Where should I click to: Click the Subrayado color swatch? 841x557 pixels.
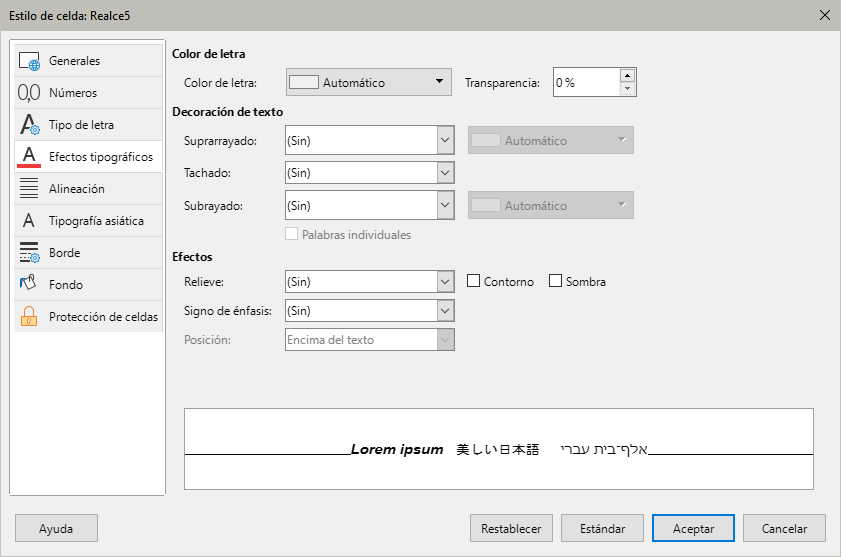pyautogui.click(x=486, y=206)
